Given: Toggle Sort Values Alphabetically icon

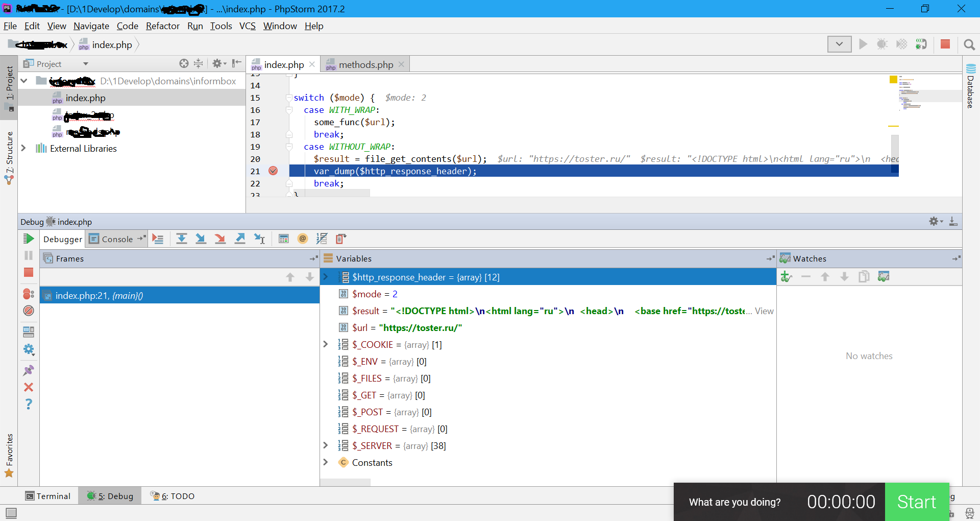Looking at the screenshot, I should (x=322, y=239).
